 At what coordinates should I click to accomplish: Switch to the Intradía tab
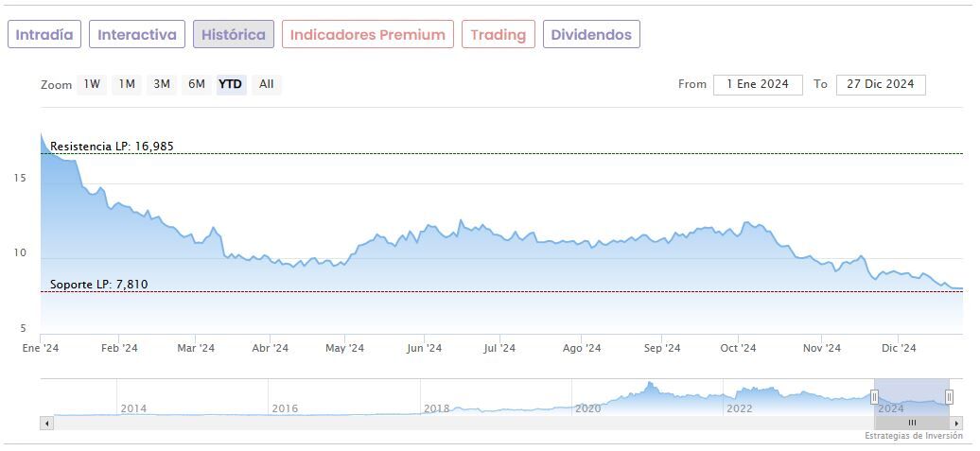click(44, 35)
